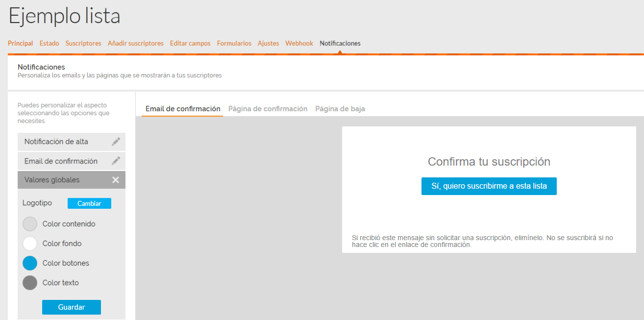Open the Principal tab
The height and width of the screenshot is (320, 644).
(x=21, y=43)
